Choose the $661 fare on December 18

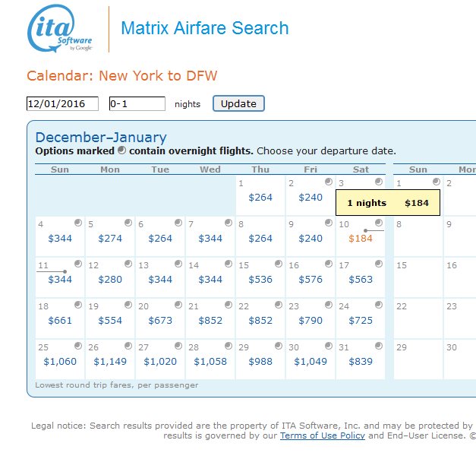(60, 321)
